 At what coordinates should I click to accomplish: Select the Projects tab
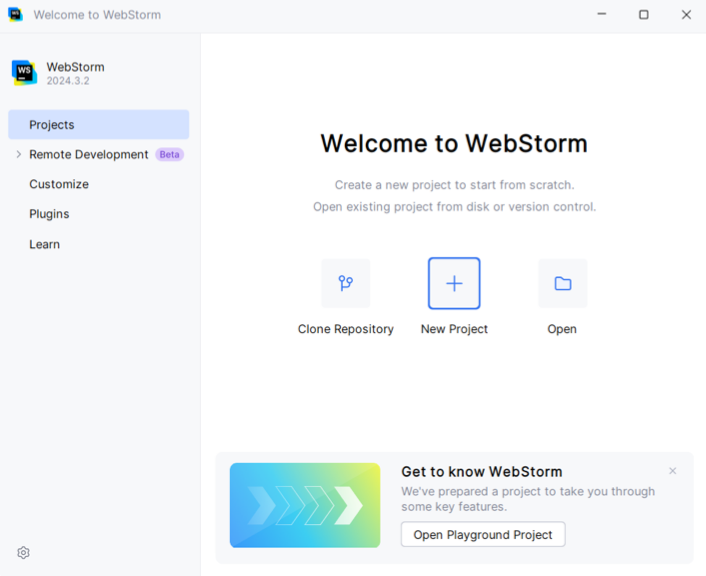coord(99,124)
